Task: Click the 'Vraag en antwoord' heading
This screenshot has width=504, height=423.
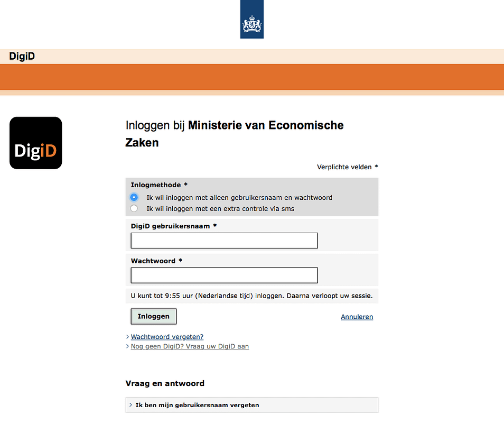Action: (165, 383)
